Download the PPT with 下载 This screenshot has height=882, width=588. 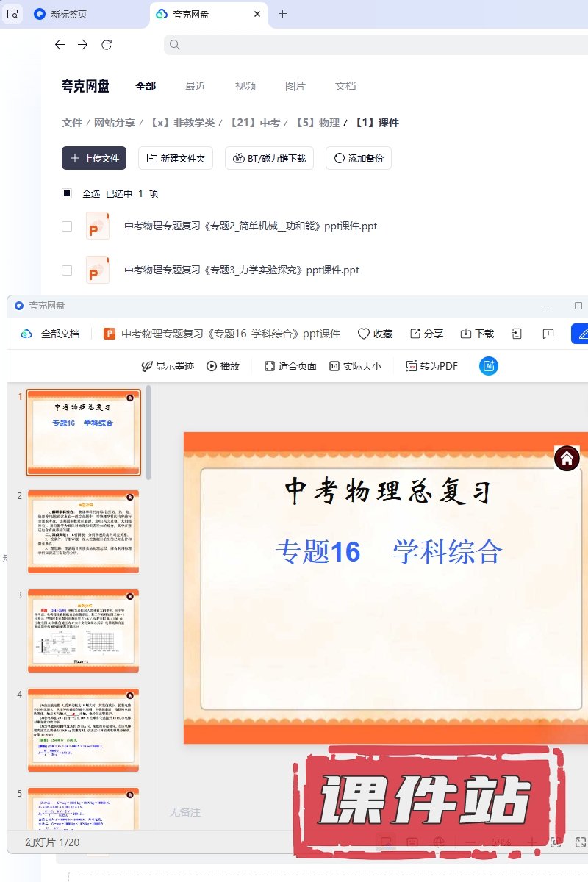point(477,334)
